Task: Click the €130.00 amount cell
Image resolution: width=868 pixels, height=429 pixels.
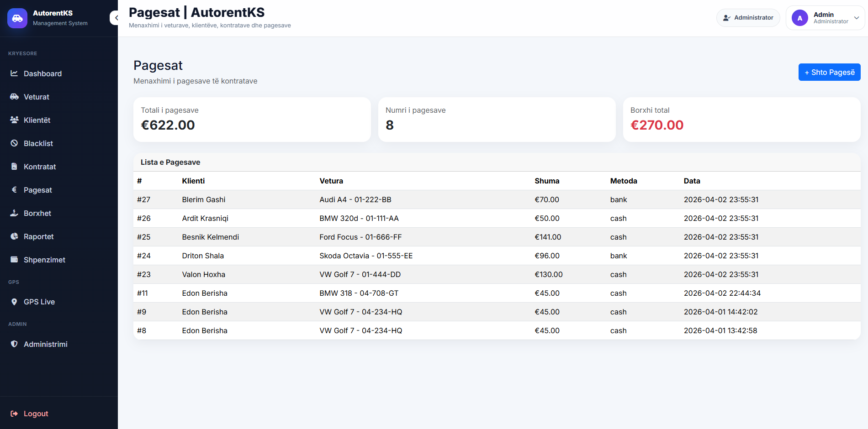Action: [549, 274]
